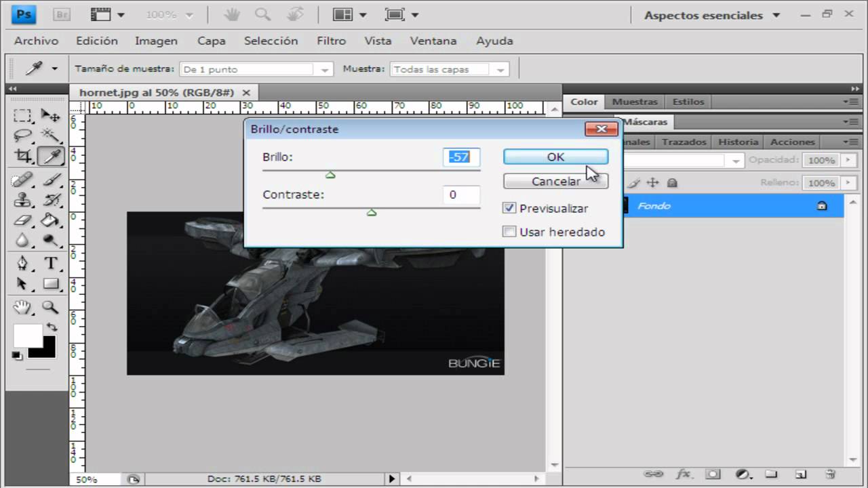Close the hornet.jpg document tab
Screen dimensions: 868x488
click(x=246, y=92)
